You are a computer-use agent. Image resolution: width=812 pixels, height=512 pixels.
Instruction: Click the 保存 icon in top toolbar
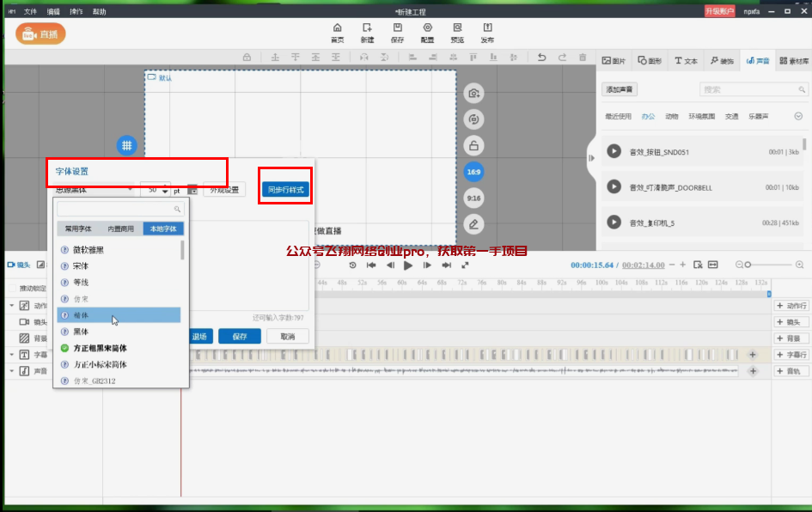pyautogui.click(x=397, y=33)
